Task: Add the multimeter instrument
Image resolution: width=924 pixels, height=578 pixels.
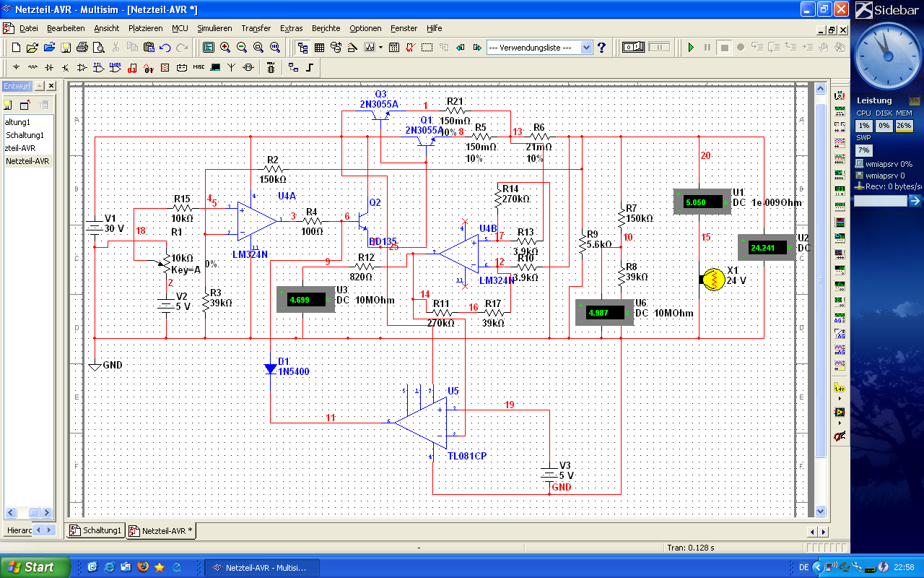Action: pos(840,95)
